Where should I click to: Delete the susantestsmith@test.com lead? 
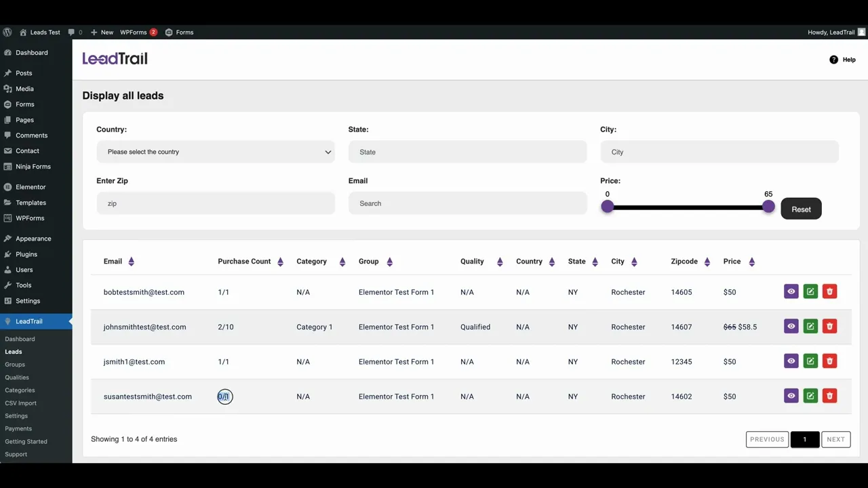pyautogui.click(x=829, y=395)
